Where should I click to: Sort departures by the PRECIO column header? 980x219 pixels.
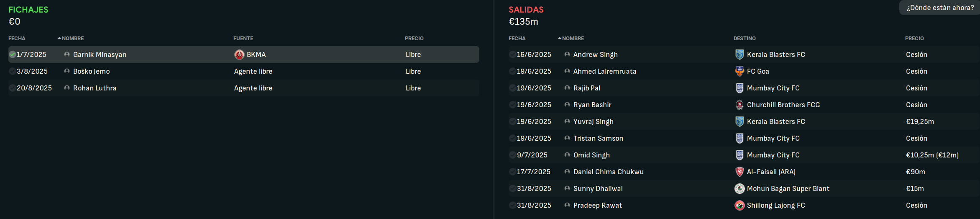tap(914, 38)
